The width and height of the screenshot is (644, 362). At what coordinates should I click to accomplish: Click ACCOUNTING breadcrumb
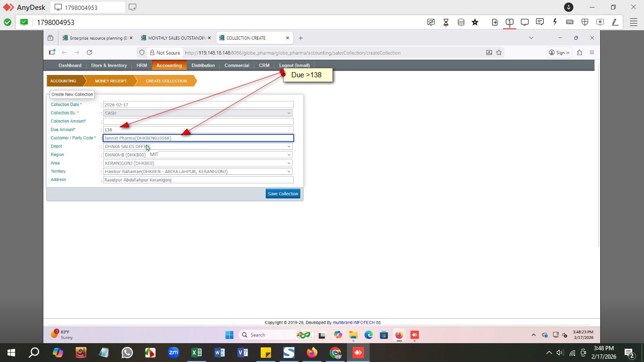pyautogui.click(x=63, y=81)
